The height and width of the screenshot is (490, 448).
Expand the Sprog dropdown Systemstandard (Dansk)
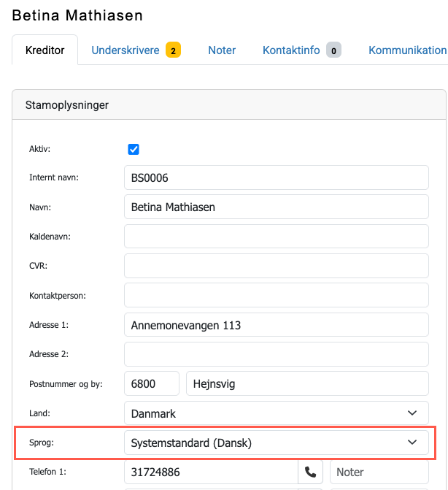coord(277,443)
